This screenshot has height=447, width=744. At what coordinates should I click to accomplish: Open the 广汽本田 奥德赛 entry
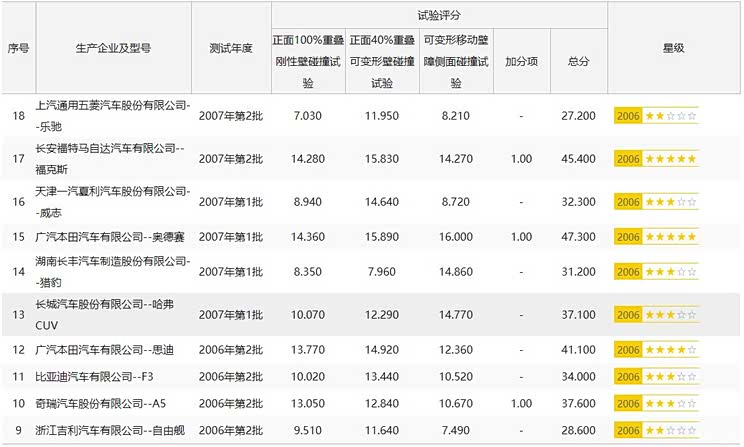click(110, 237)
